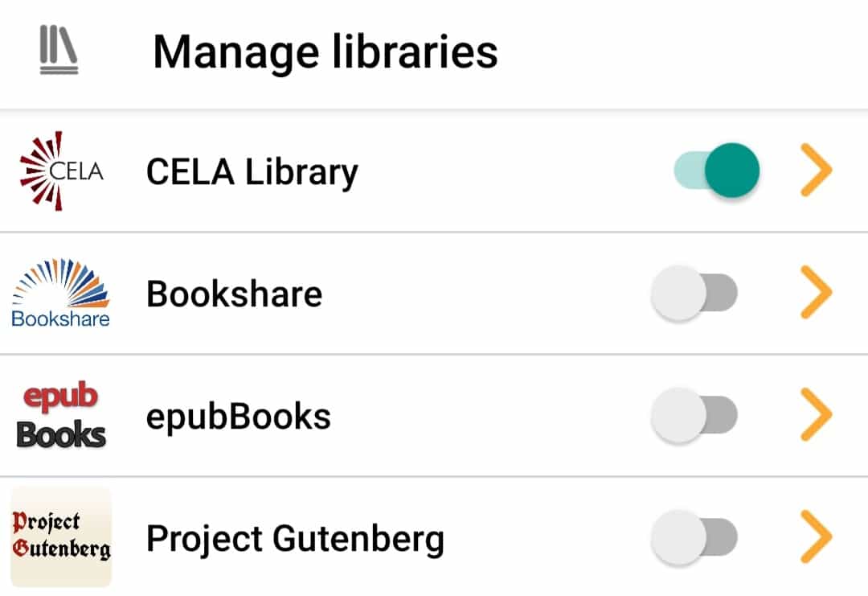Choose the epubBooks entry label
The image size is (868, 596).
[239, 417]
